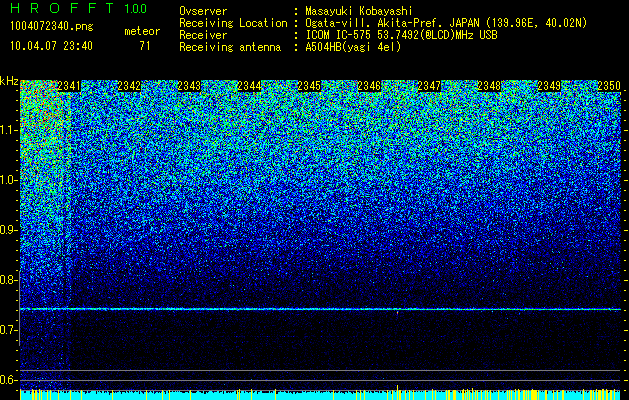Click time marker 2344

point(249,86)
